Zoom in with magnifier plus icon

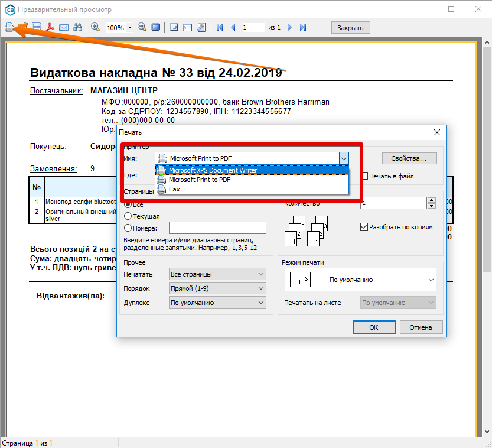point(95,27)
